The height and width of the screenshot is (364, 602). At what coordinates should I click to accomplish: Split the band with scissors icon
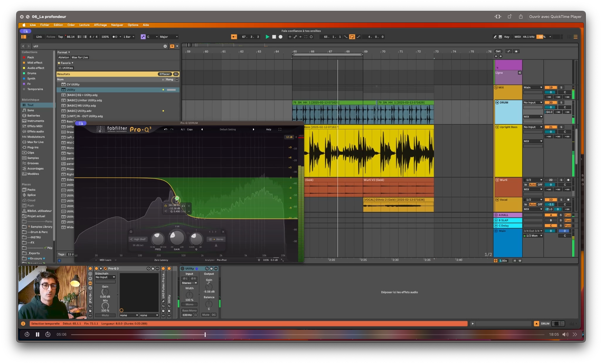[x=216, y=245]
